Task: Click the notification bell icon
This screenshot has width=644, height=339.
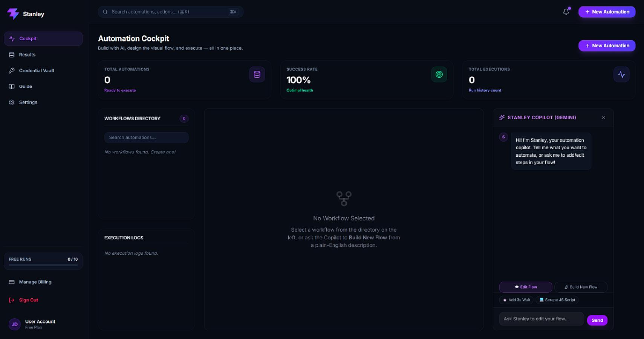Action: [x=566, y=12]
